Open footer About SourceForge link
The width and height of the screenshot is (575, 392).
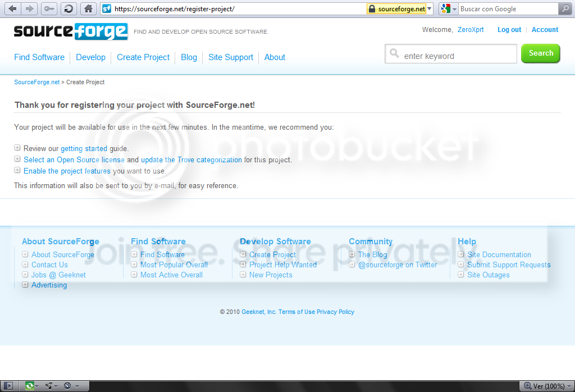63,254
